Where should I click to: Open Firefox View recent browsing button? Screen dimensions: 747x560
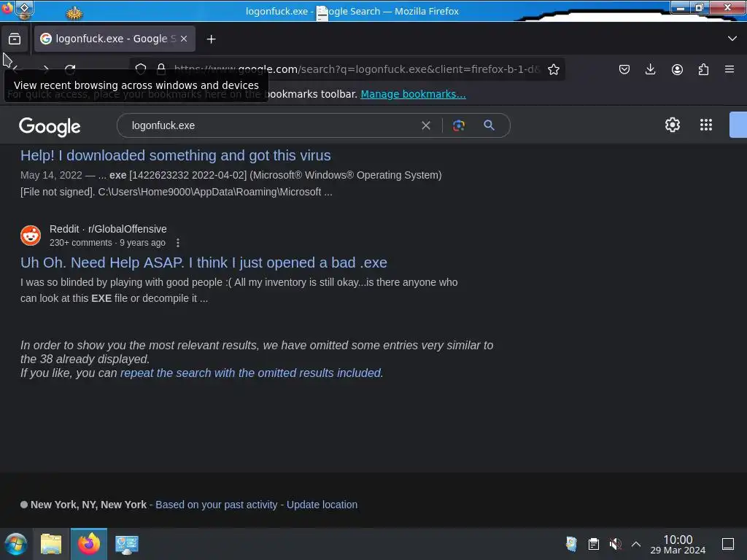tap(15, 39)
